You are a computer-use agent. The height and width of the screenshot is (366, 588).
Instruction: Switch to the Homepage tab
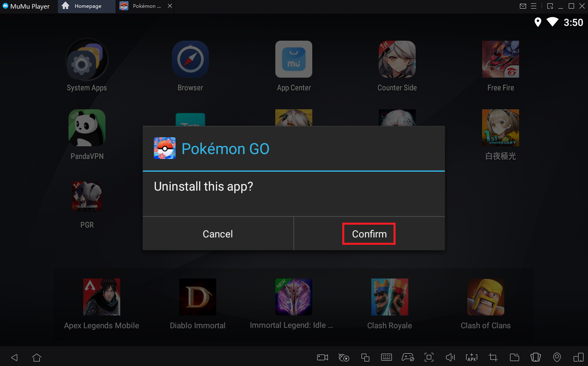tap(87, 6)
